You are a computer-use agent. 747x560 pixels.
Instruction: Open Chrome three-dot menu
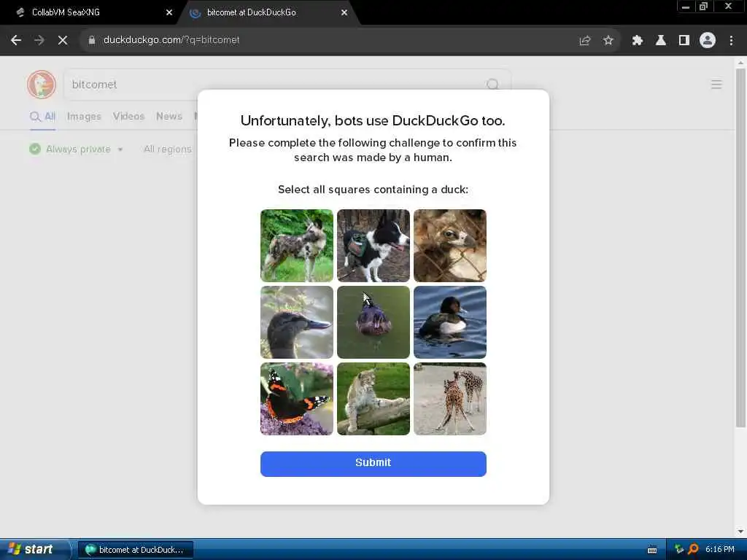tap(731, 41)
